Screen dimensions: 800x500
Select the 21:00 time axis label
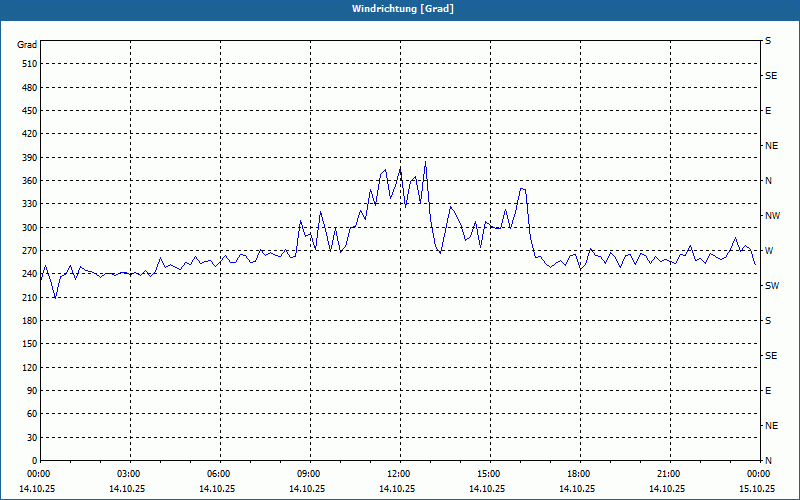tap(668, 474)
